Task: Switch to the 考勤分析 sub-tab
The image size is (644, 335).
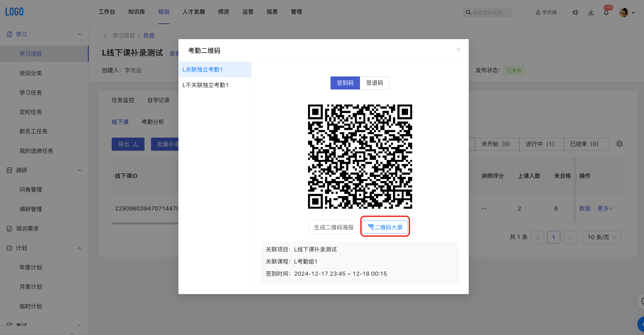Action: (153, 122)
